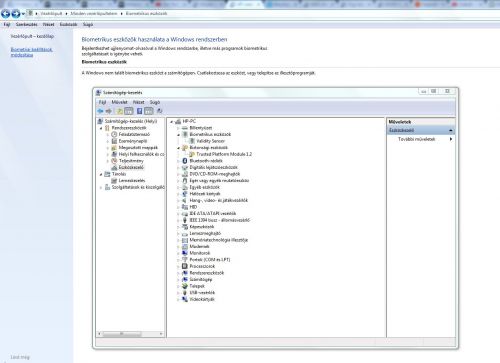The image size is (500, 363).
Task: Click the scan for hardware changes toolbar icon
Action: pyautogui.click(x=160, y=111)
